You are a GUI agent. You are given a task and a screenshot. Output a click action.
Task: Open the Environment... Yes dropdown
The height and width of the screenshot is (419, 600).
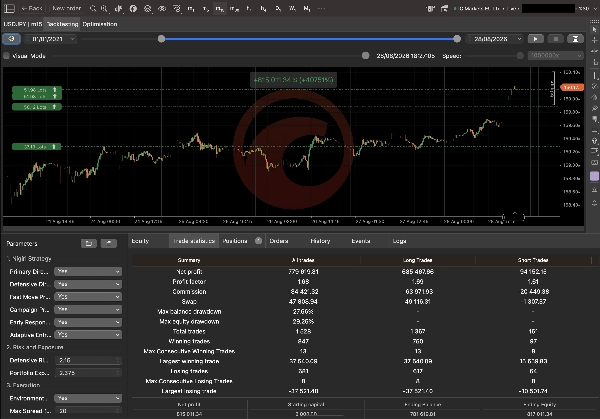88,398
